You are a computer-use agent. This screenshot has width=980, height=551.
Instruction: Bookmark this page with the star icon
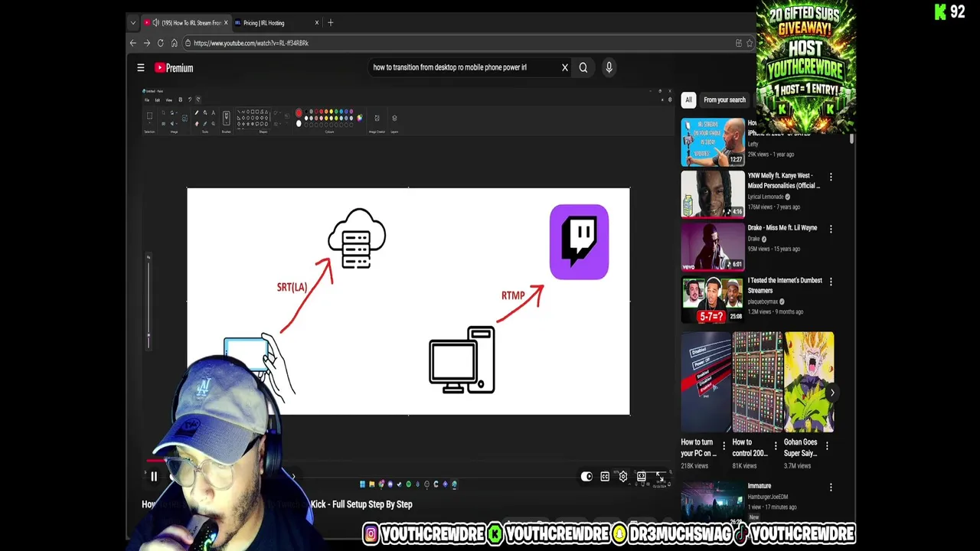(750, 43)
